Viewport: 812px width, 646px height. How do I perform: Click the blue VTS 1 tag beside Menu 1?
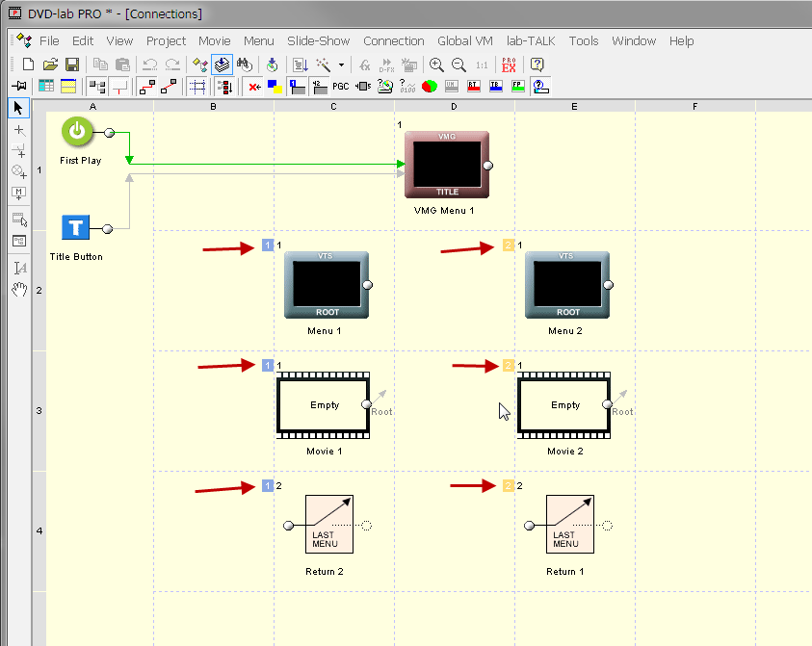tap(268, 245)
